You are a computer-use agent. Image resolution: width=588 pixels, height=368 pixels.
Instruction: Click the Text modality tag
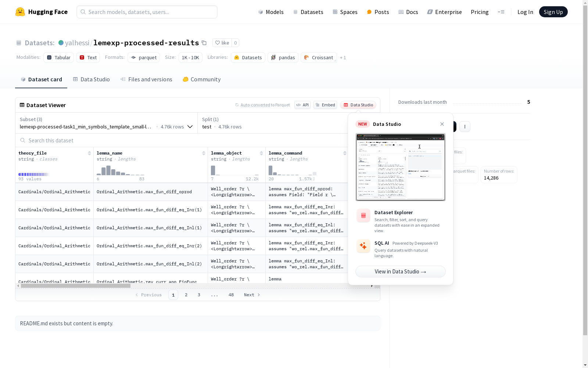pyautogui.click(x=88, y=57)
